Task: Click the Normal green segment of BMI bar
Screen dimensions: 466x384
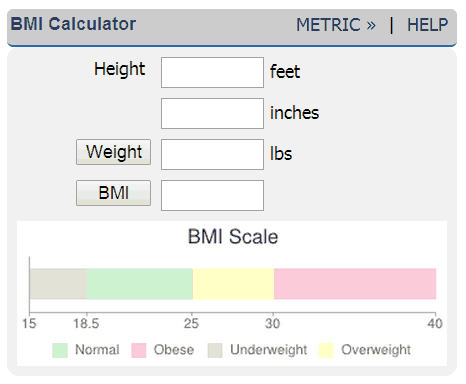Action: click(x=140, y=284)
